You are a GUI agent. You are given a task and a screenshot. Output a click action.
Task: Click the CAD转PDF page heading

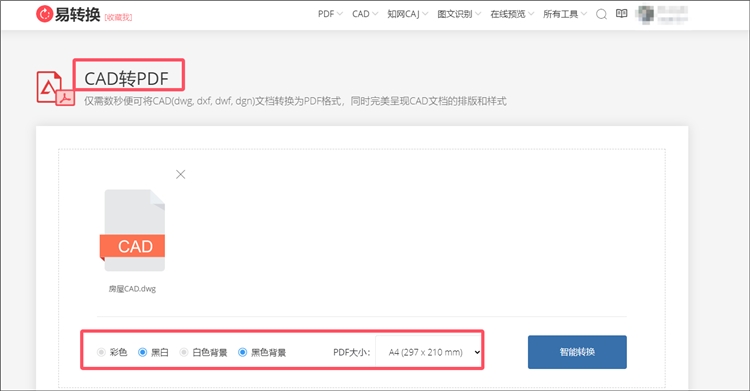pos(127,78)
